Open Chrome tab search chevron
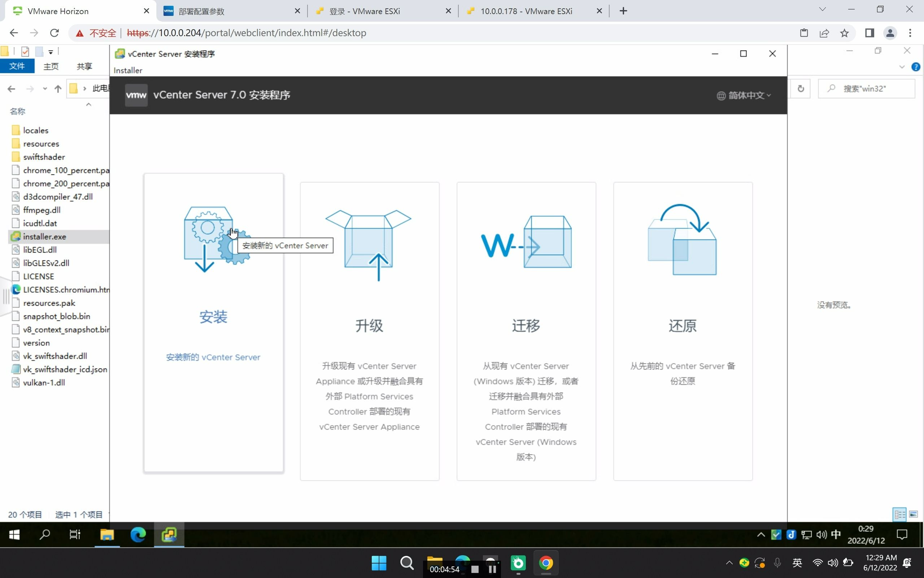924x578 pixels. tap(823, 9)
